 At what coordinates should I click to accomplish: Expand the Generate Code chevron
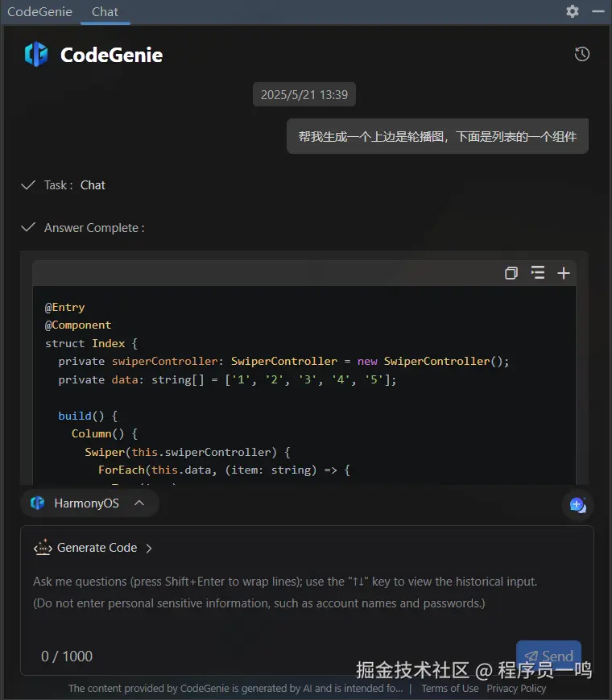click(149, 549)
